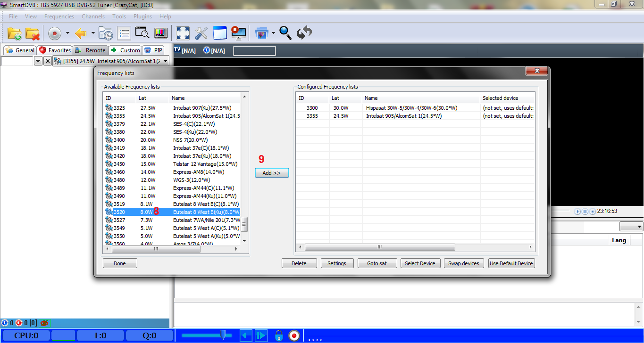Open the channel filter dropdown arrow
This screenshot has width=644, height=343.
(38, 61)
